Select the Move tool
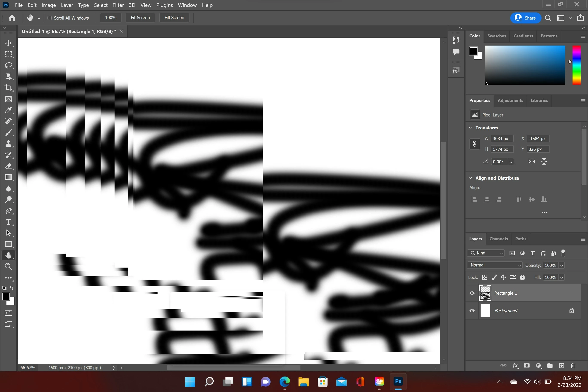 [8, 43]
